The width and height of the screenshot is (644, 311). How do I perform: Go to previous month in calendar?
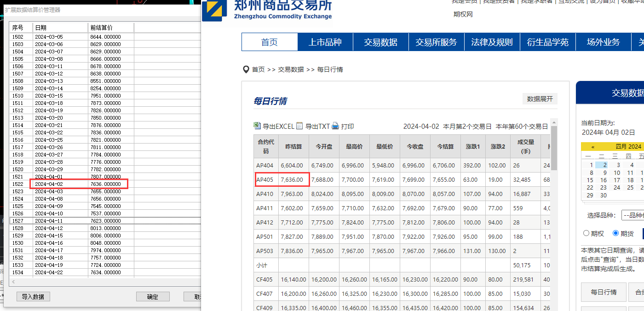tap(593, 146)
